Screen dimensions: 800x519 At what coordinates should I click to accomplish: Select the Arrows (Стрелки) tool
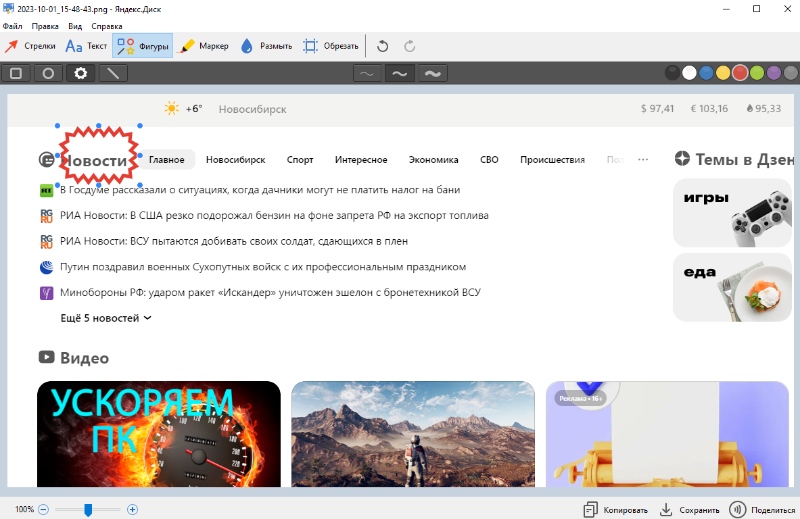click(x=30, y=46)
